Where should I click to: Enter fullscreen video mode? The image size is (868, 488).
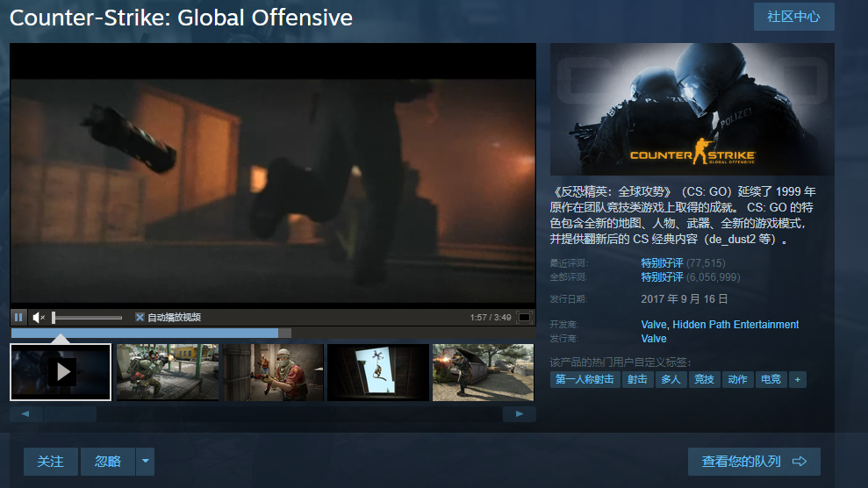[524, 317]
